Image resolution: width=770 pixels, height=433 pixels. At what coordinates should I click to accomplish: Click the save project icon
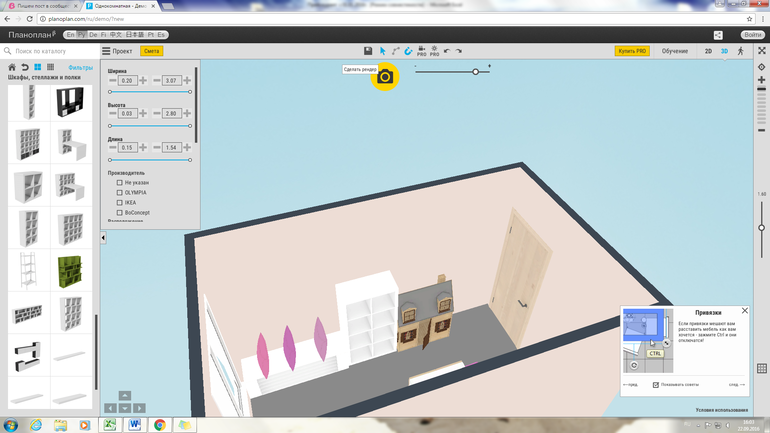pyautogui.click(x=368, y=51)
